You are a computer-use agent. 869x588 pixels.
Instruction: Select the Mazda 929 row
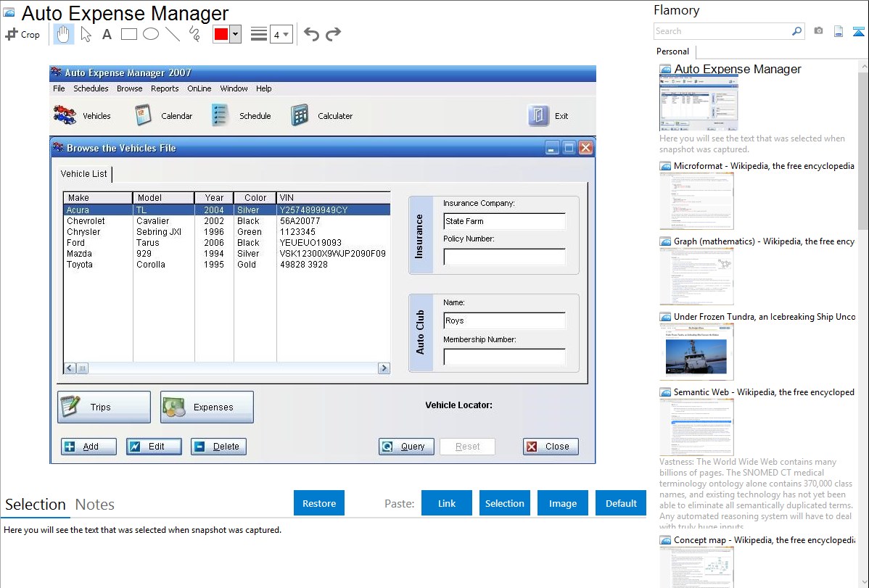click(226, 254)
